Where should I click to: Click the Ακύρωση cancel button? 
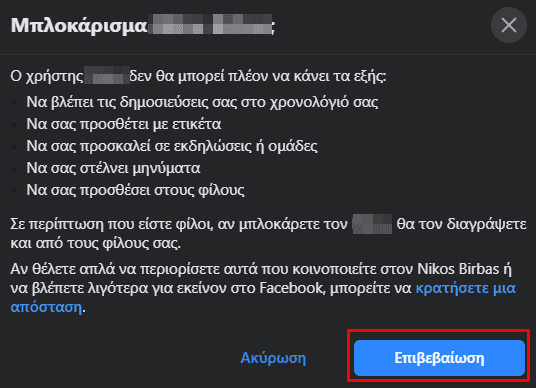(273, 358)
